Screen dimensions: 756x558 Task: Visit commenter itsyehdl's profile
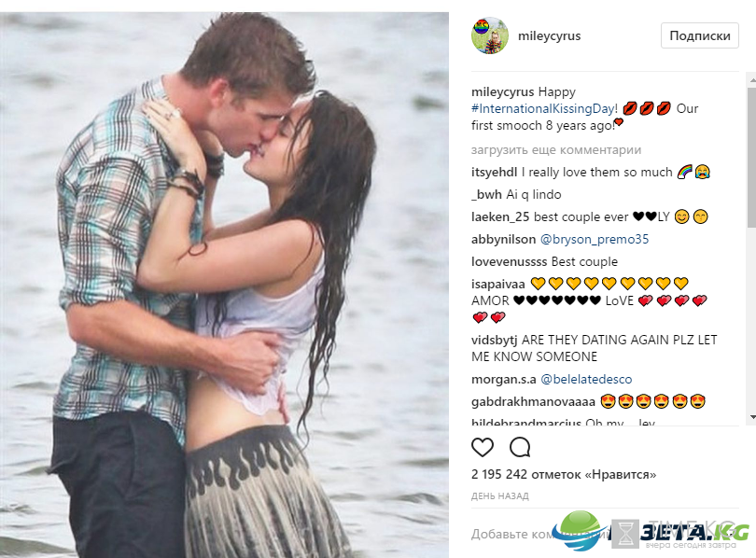point(494,172)
